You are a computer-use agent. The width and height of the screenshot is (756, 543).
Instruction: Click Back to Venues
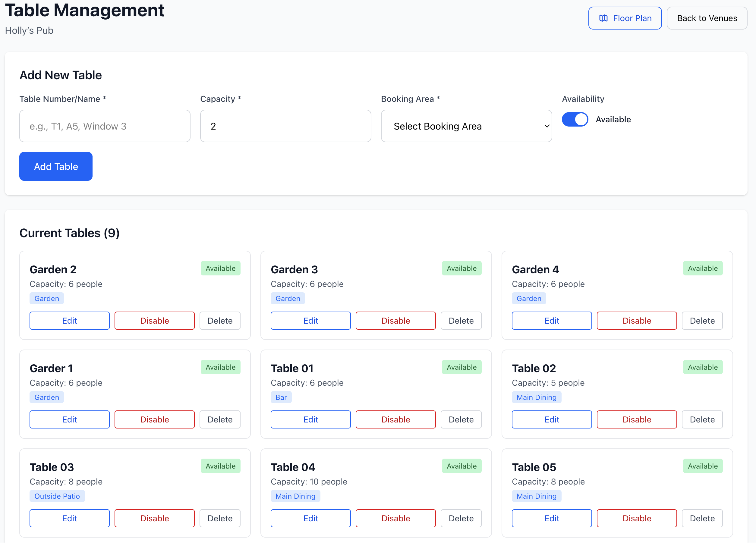click(707, 18)
